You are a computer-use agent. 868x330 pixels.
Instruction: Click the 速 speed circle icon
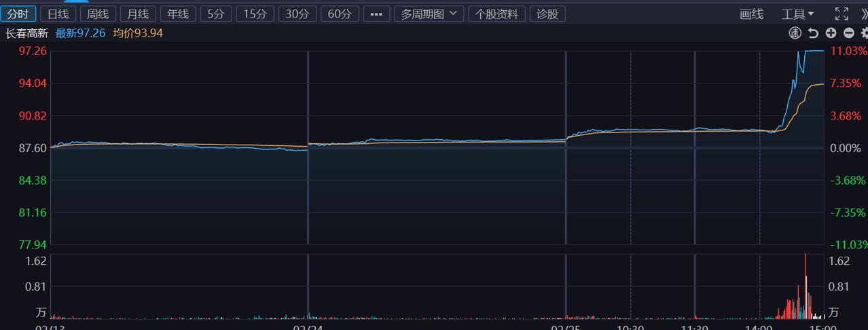click(x=795, y=33)
